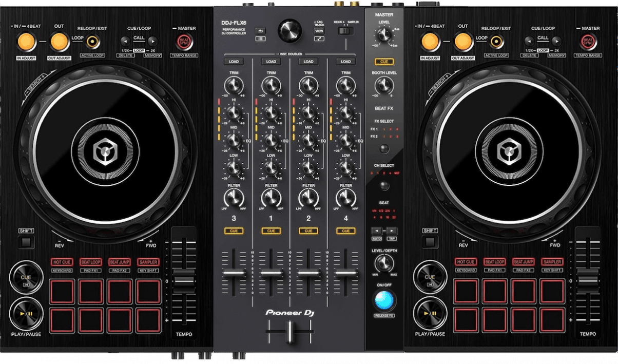This screenshot has height=364, width=618.
Task: Click the channel 3 volume fader handle
Action: coord(234,272)
